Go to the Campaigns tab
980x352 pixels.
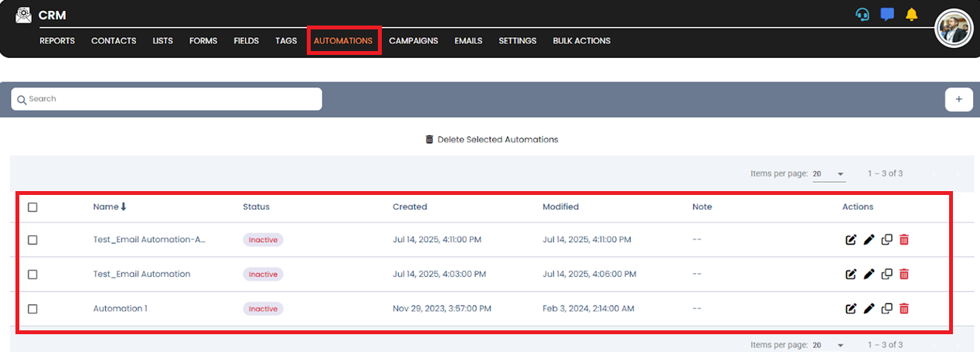tap(413, 41)
